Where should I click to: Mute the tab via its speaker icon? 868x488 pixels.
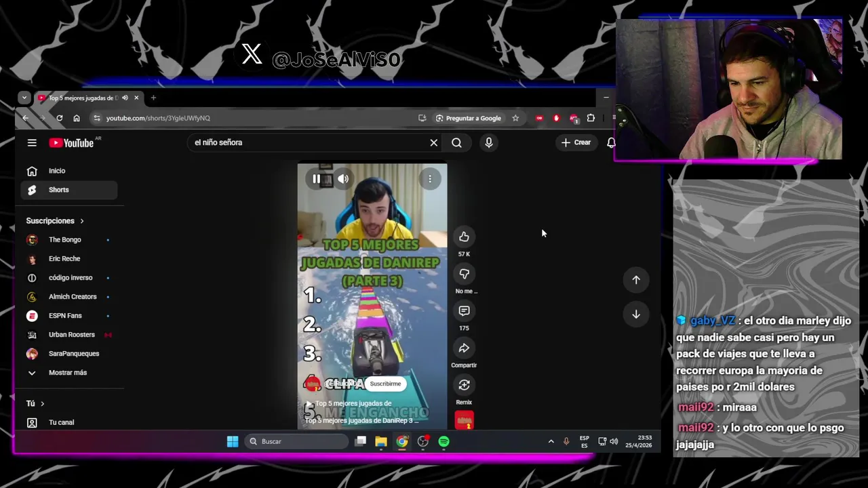pos(125,98)
